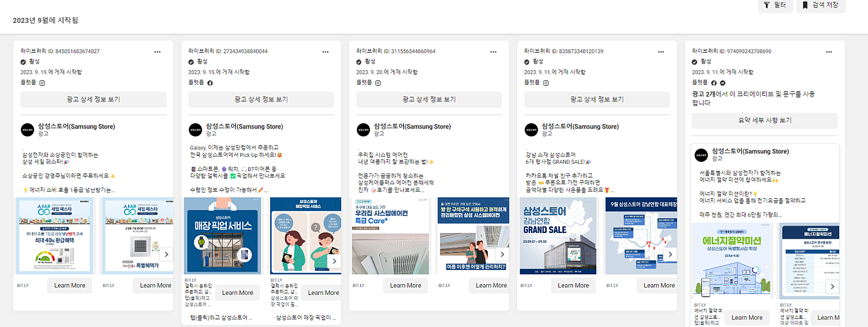Image resolution: width=868 pixels, height=327 pixels.
Task: Open illustrated two-people pickup image
Action: tap(306, 236)
